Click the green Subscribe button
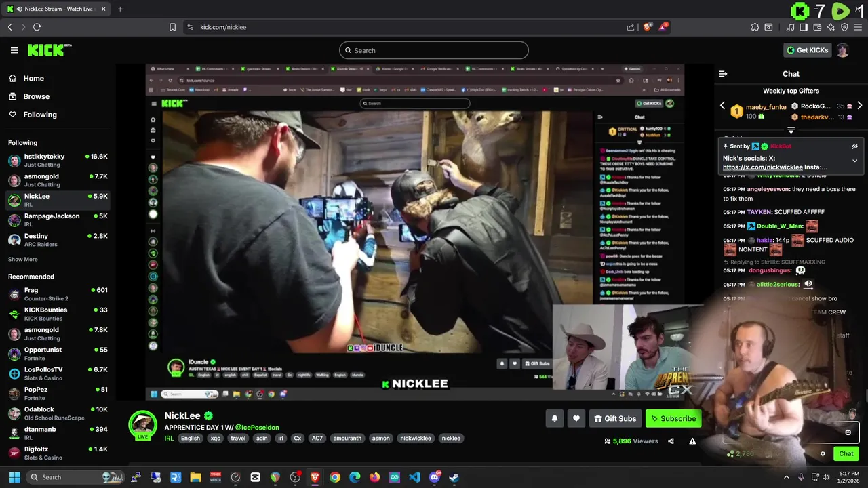Screen dimensions: 868x488 tap(673, 419)
